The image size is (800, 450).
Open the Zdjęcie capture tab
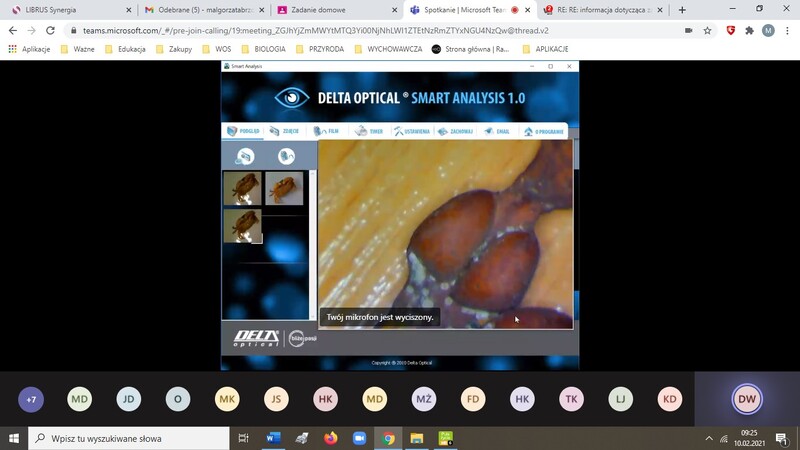(x=284, y=131)
